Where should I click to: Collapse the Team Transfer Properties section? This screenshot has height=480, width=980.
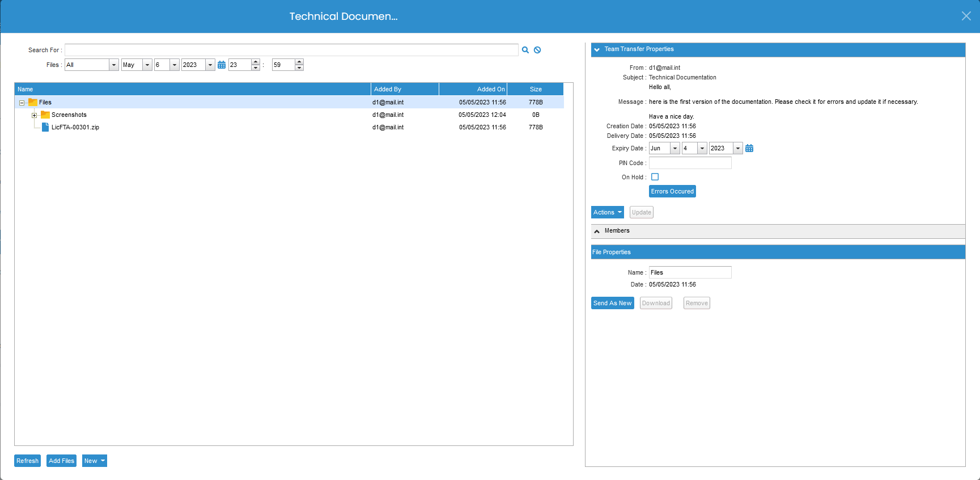(x=597, y=49)
